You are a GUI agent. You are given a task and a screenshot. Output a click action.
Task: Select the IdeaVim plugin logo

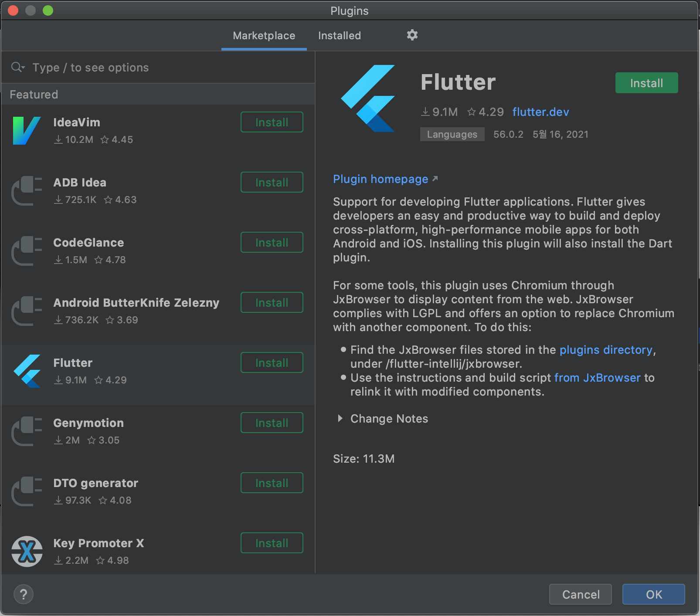click(27, 131)
